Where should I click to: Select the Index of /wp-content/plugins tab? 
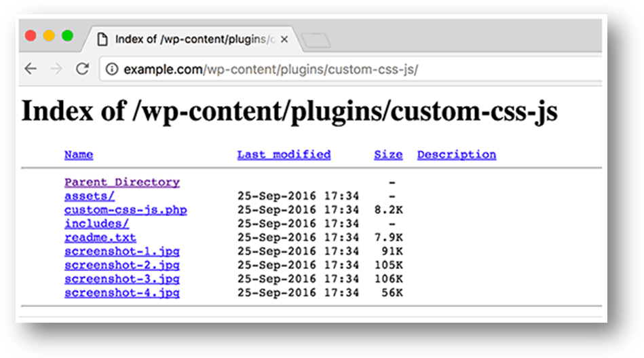click(x=193, y=39)
